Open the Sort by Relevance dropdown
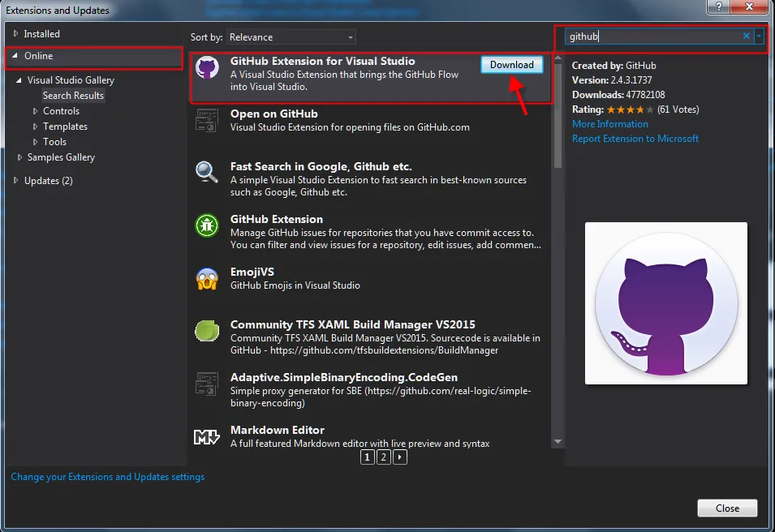 291,37
